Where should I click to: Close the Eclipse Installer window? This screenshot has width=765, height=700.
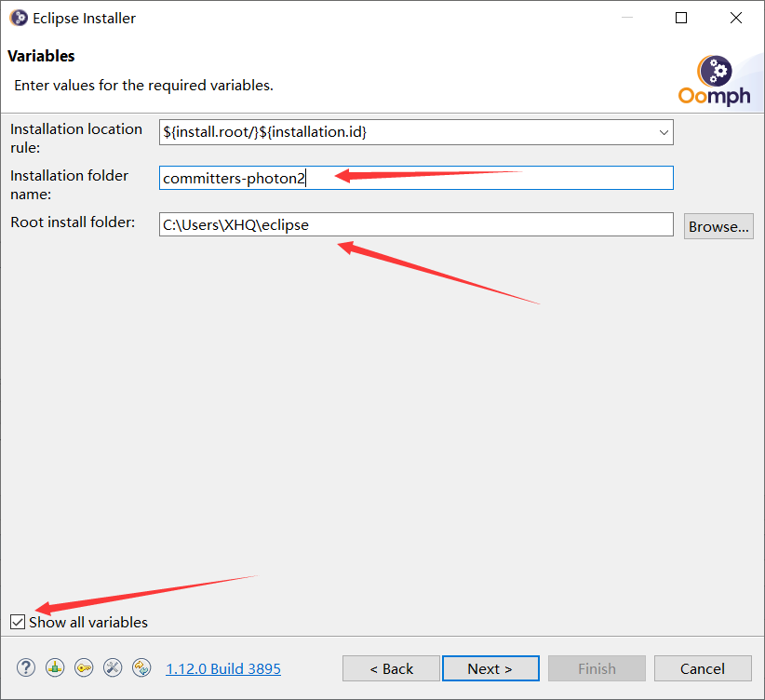tap(736, 18)
